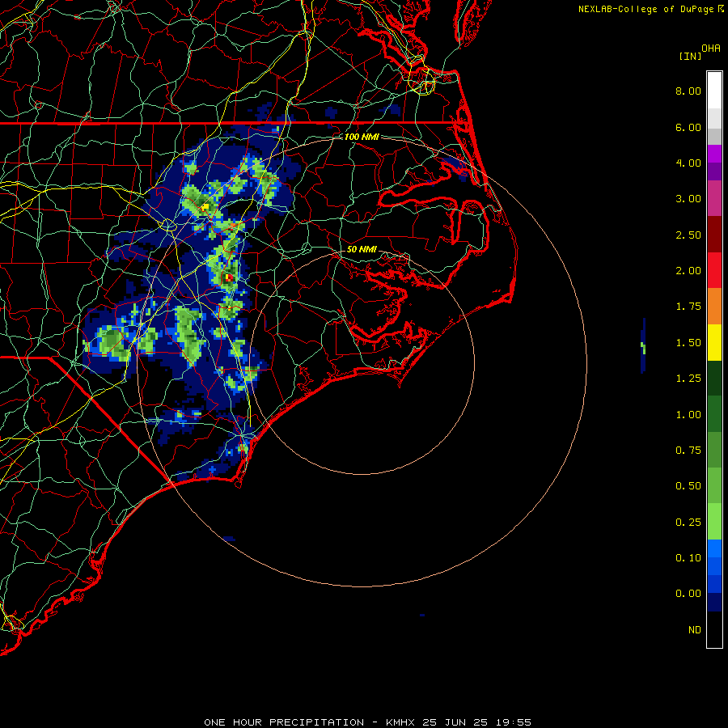The width and height of the screenshot is (728, 728).
Task: Click the white 8.00 inch legend swatch
Action: [714, 91]
